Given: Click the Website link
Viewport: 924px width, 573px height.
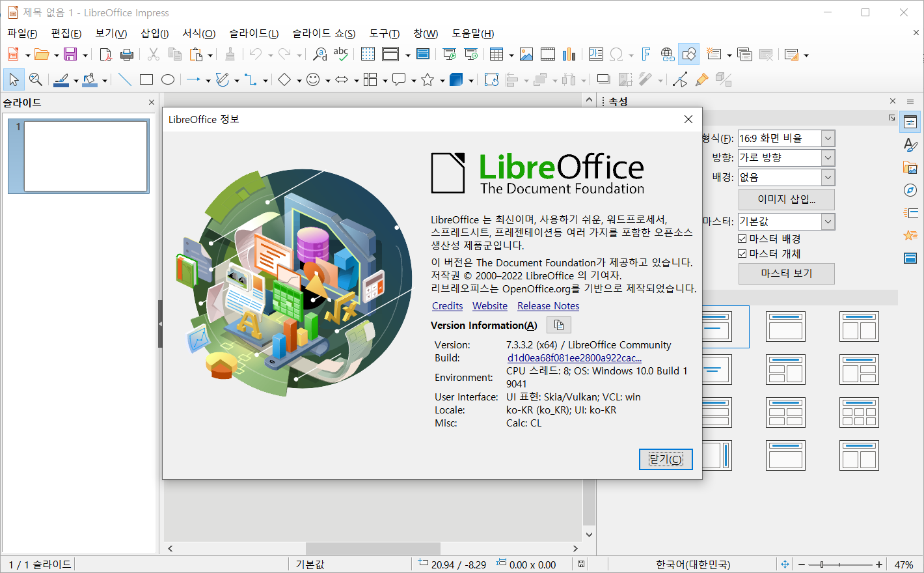Looking at the screenshot, I should [490, 306].
